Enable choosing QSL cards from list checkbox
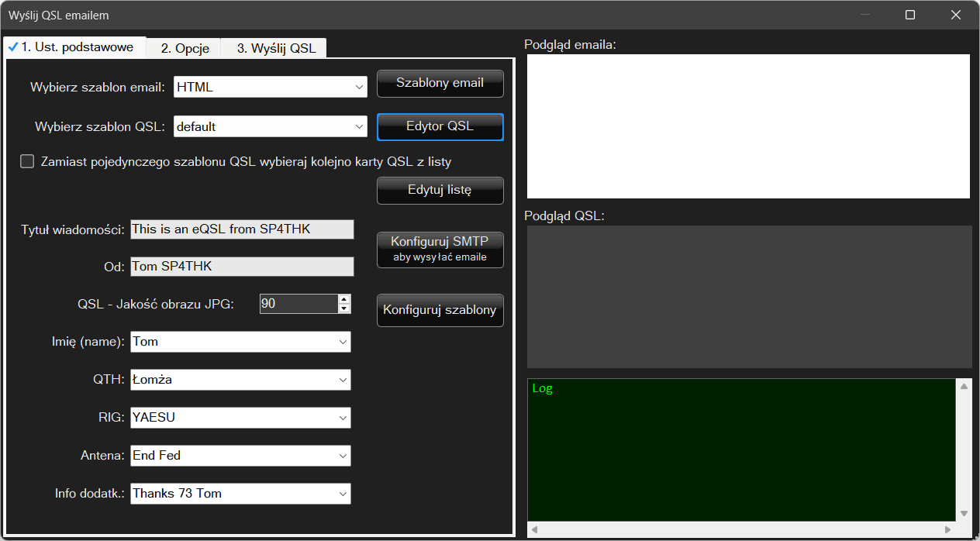The height and width of the screenshot is (541, 980). [x=28, y=162]
